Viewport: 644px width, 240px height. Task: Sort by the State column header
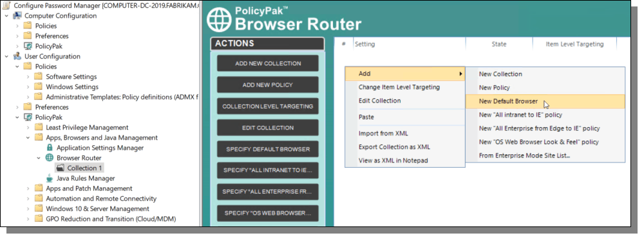pyautogui.click(x=499, y=44)
